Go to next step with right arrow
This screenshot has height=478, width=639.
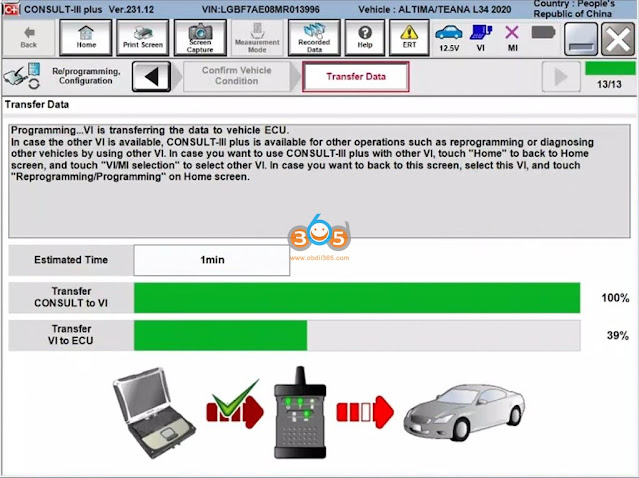coord(561,76)
